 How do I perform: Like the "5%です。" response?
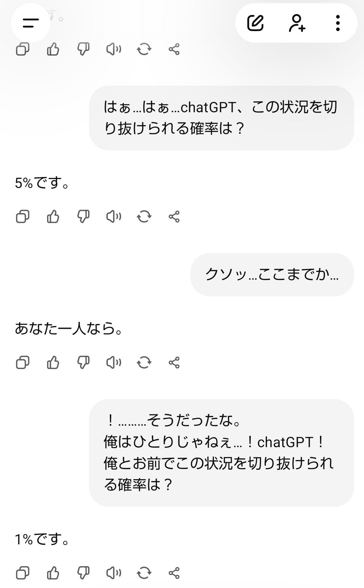click(53, 217)
